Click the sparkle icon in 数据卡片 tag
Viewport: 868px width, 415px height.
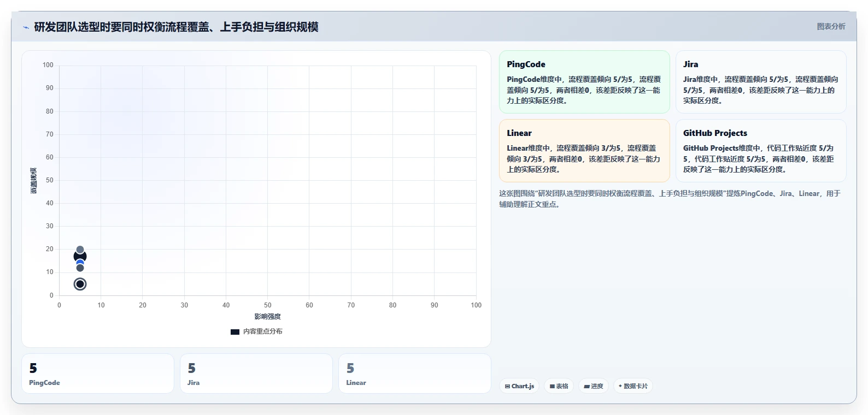click(x=620, y=386)
